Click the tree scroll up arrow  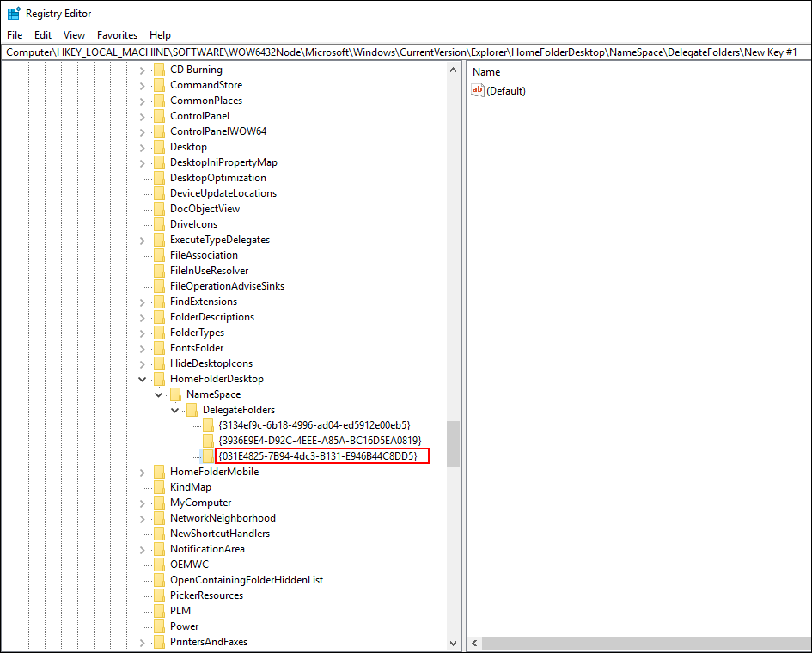coord(453,70)
